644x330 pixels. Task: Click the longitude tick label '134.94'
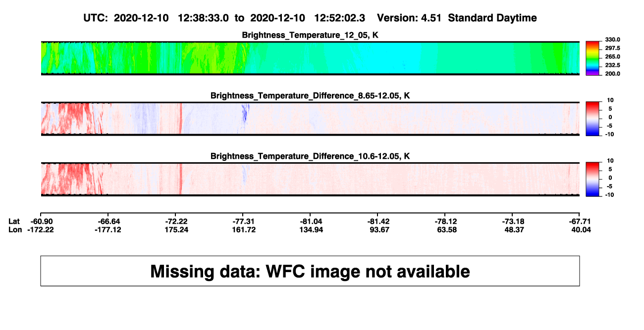[311, 230]
